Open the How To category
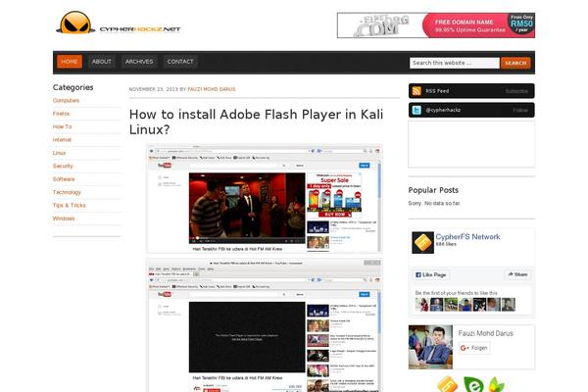The width and height of the screenshot is (588, 392). tap(63, 126)
